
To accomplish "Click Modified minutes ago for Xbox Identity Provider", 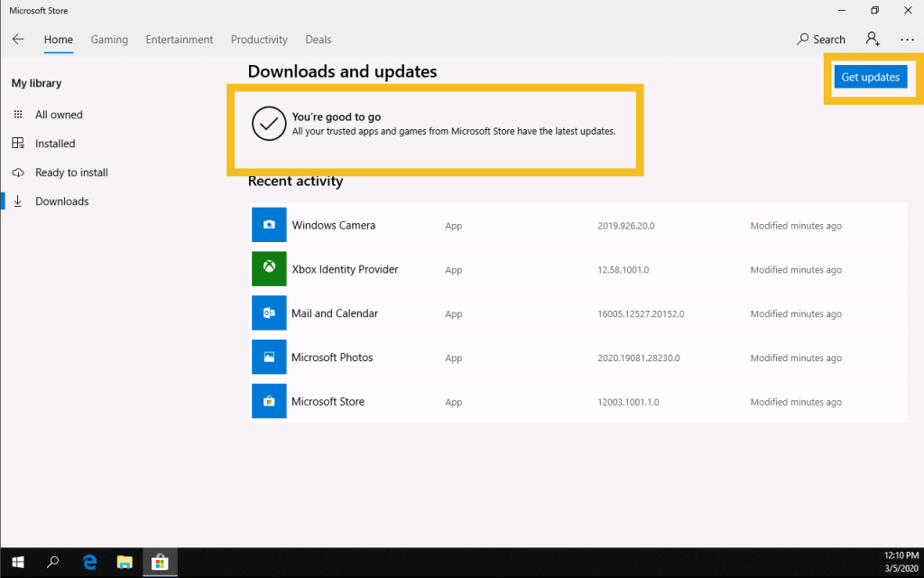I will [796, 270].
